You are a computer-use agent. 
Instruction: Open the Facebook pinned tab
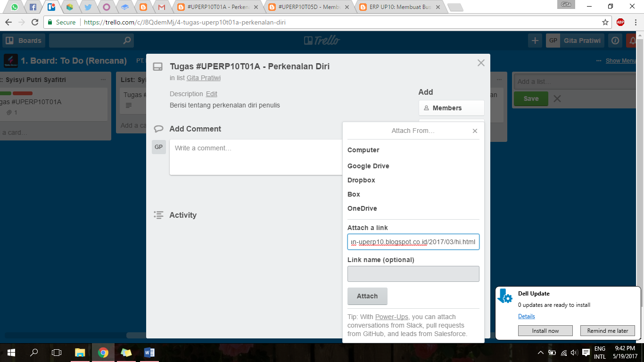tap(33, 7)
